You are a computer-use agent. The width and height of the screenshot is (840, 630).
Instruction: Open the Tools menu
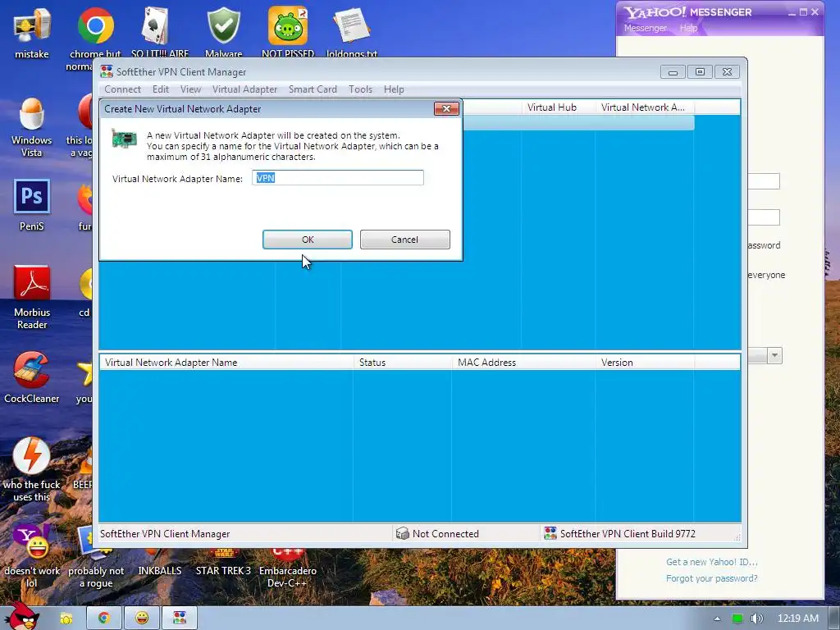point(361,89)
